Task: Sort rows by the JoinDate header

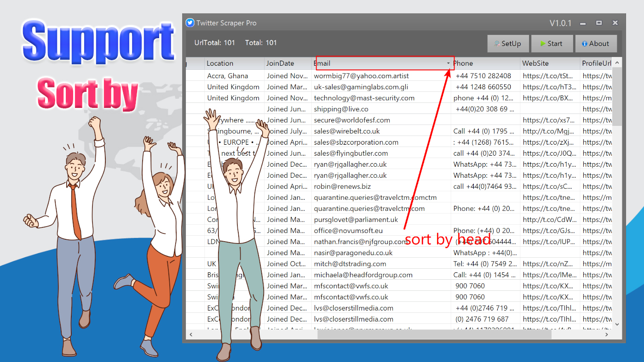Action: pos(288,63)
